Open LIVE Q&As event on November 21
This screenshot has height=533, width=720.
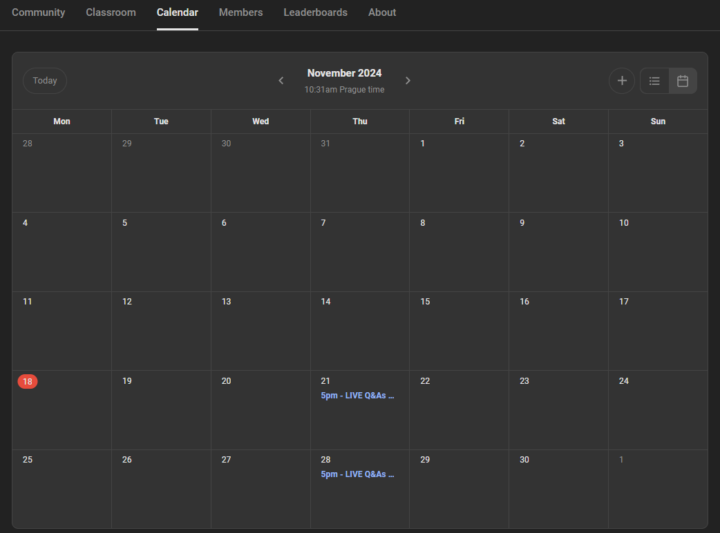pyautogui.click(x=357, y=396)
